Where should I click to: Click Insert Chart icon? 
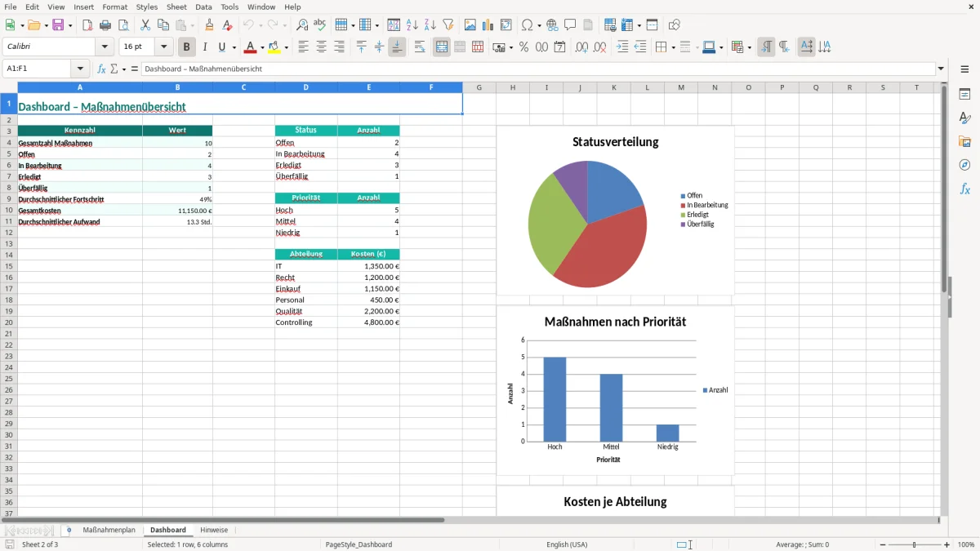(488, 25)
